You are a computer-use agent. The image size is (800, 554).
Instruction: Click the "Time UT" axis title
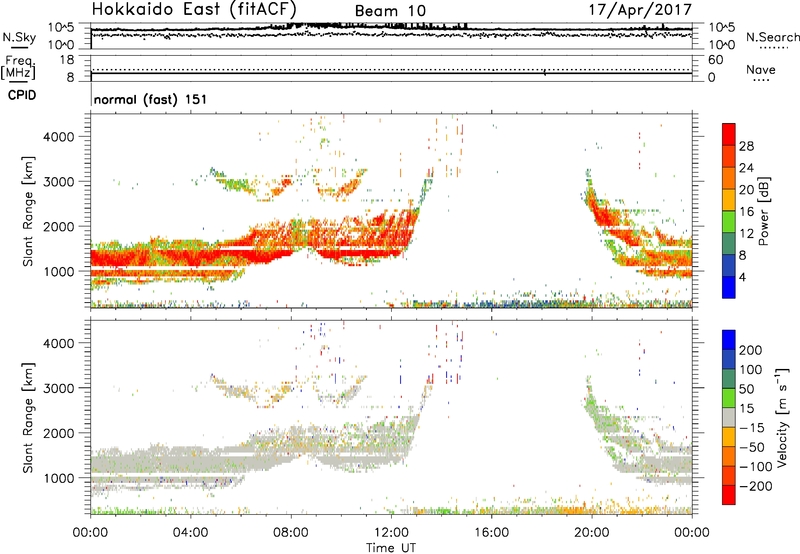click(391, 548)
